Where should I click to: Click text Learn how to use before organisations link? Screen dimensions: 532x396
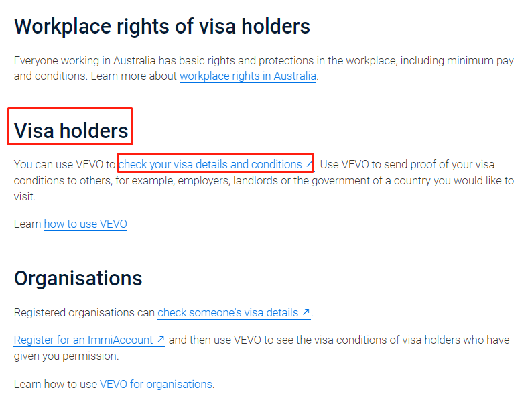tap(56, 384)
